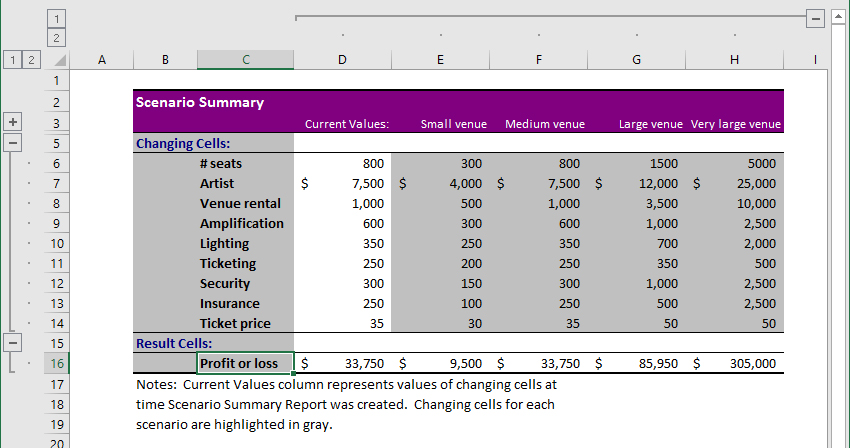Select column A header
850x448 pixels.
101,60
